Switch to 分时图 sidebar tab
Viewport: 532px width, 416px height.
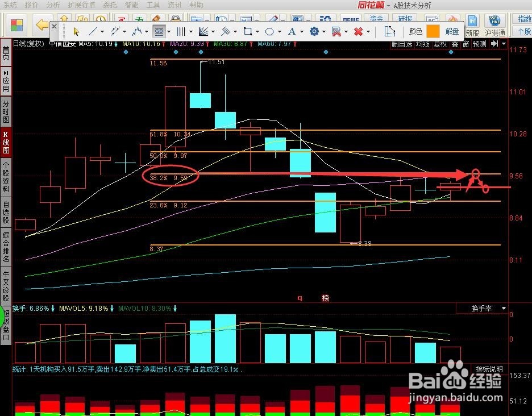(x=6, y=111)
